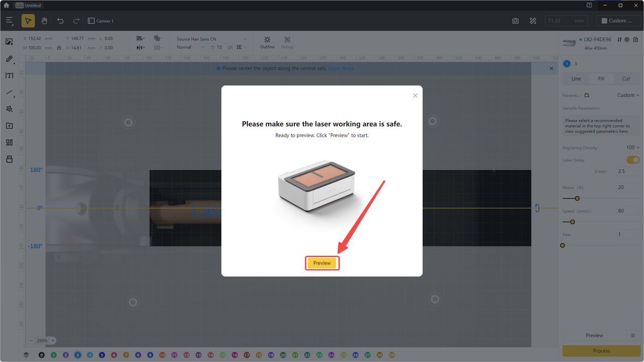Click the Group tool button
The image size is (644, 362).
[287, 42]
